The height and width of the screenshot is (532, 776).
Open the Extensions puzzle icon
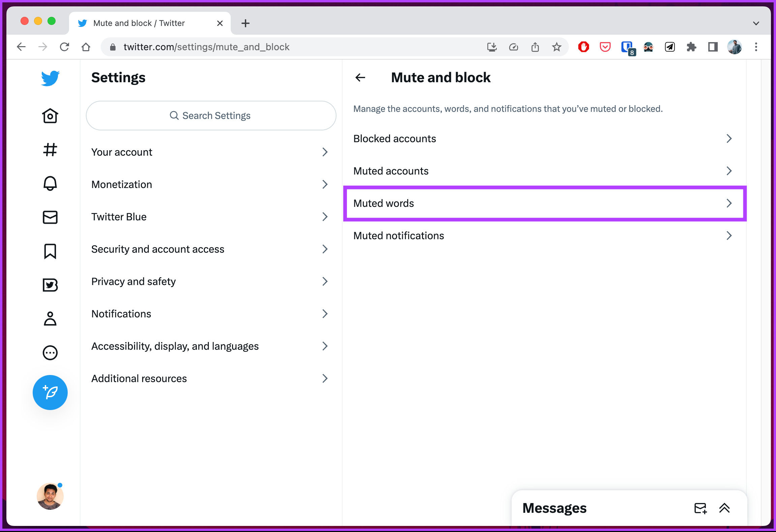click(691, 47)
